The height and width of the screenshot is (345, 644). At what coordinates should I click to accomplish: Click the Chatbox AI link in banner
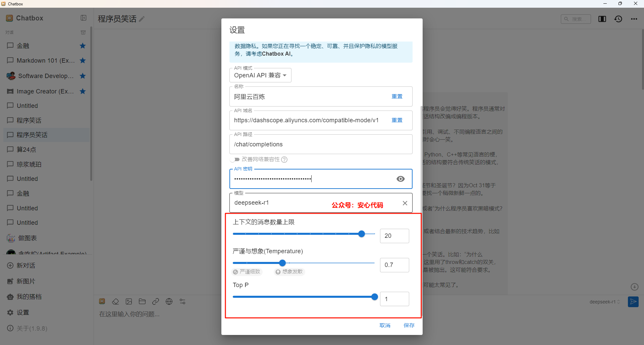point(276,54)
